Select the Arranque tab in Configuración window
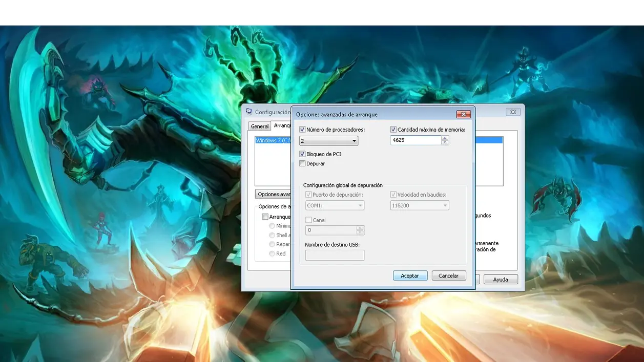This screenshot has height=362, width=644. point(282,125)
